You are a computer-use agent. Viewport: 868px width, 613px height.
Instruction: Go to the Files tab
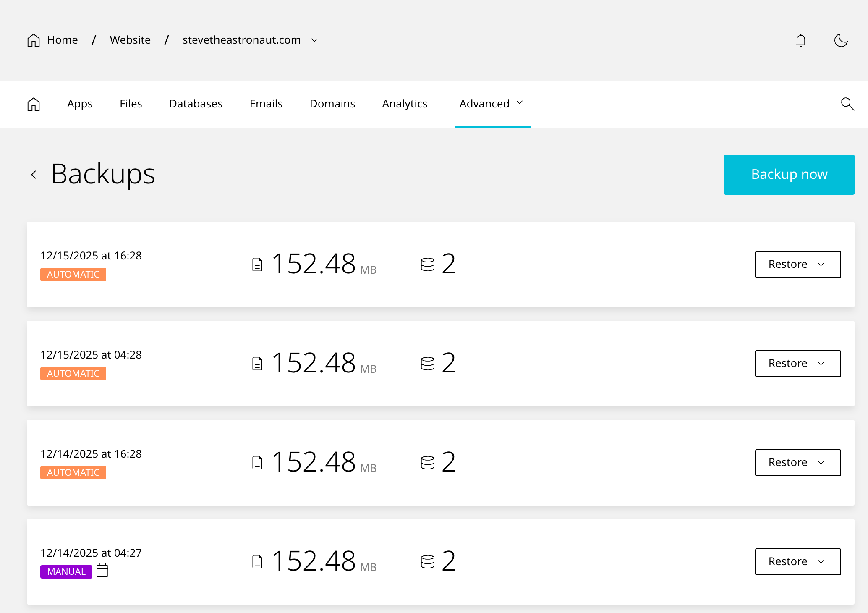(x=131, y=104)
